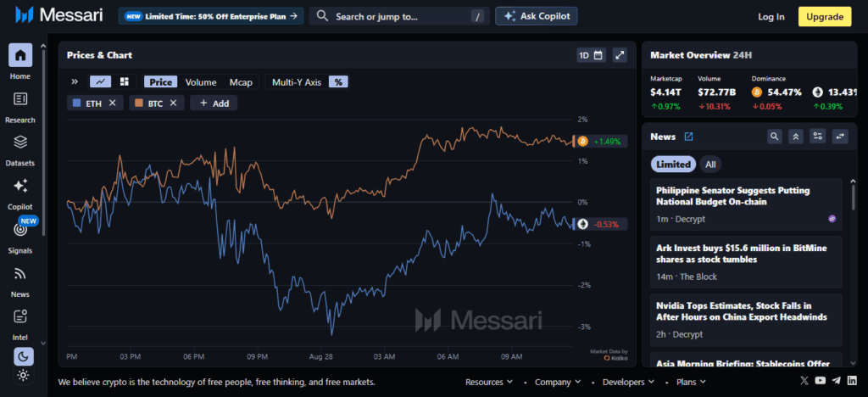Image resolution: width=868 pixels, height=397 pixels.
Task: Expand the Developers footer menu
Action: [628, 382]
